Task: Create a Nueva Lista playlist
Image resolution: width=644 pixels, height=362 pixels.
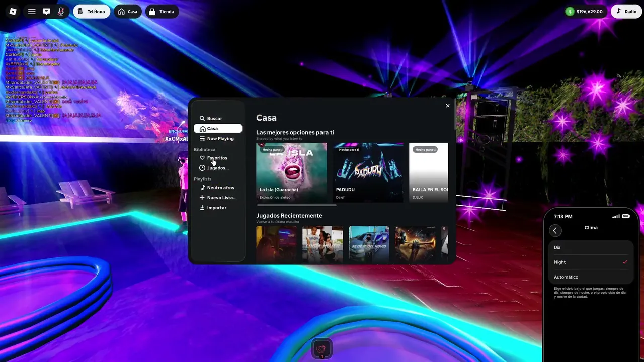Action: 218,198
